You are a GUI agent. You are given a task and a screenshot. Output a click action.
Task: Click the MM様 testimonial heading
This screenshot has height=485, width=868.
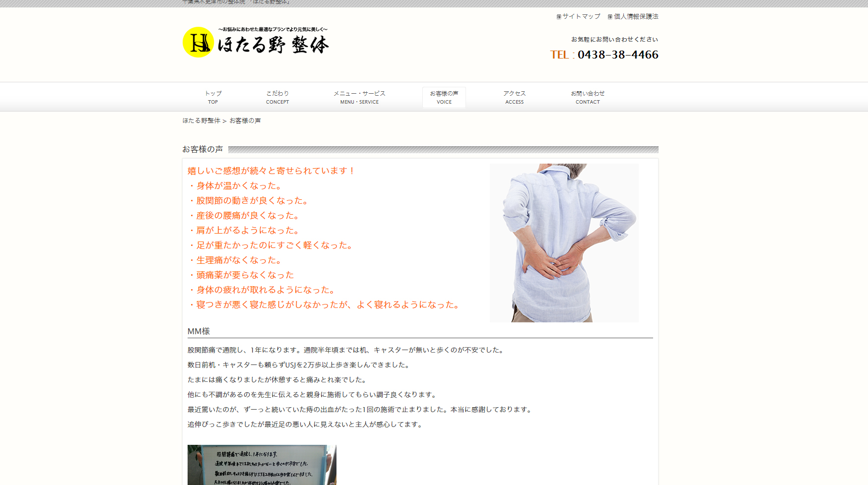pyautogui.click(x=199, y=331)
